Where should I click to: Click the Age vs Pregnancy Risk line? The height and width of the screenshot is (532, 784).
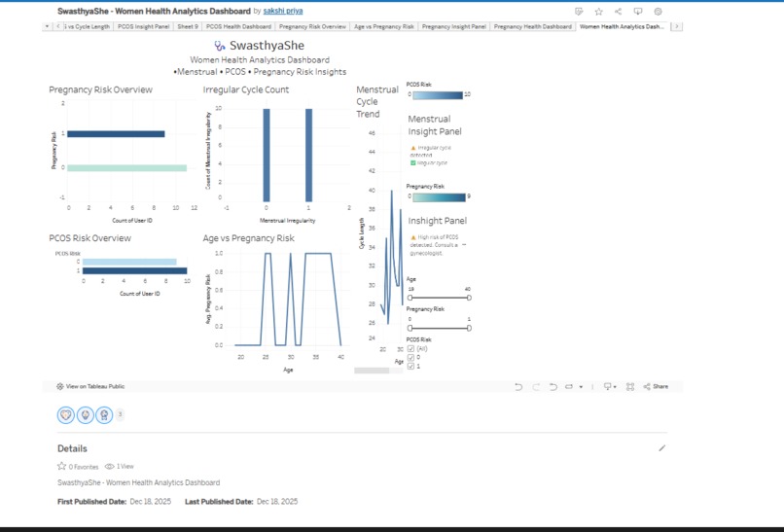pos(318,254)
